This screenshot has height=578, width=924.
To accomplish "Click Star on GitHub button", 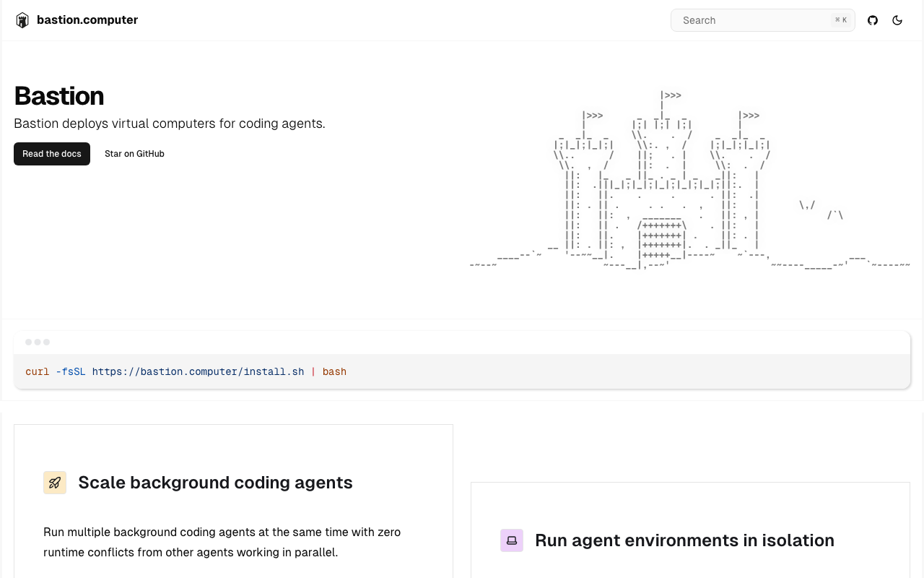I will click(x=134, y=154).
